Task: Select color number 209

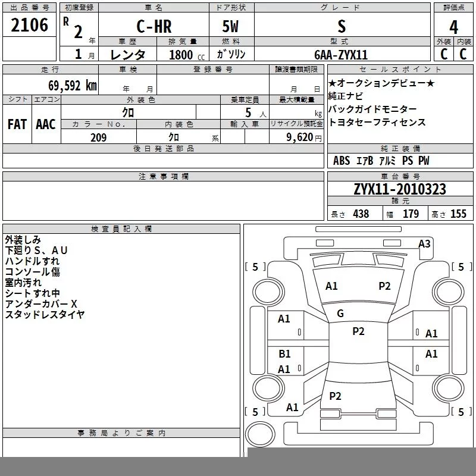Action: coord(98,137)
